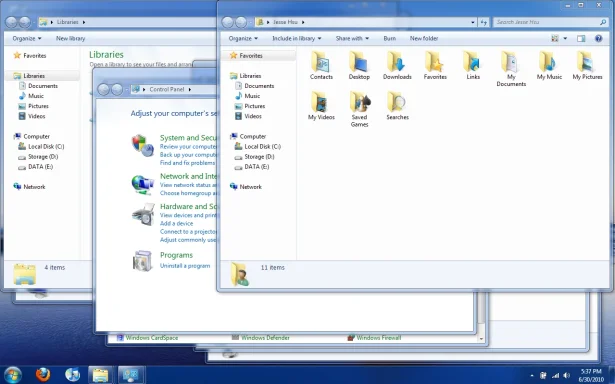Click the Programs heading link
This screenshot has width=615, height=384.
176,255
